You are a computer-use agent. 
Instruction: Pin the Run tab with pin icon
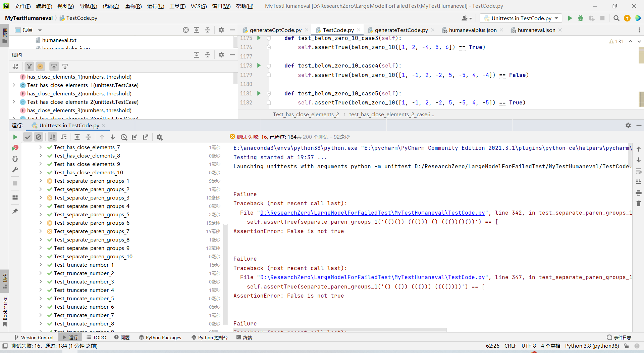point(15,211)
